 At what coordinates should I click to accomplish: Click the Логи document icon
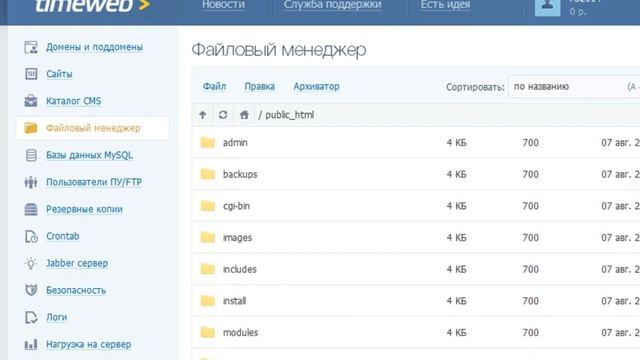click(31, 317)
